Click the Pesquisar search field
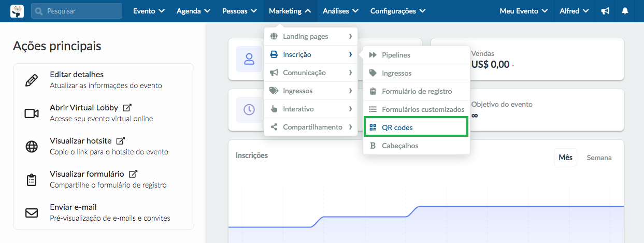The width and height of the screenshot is (644, 243). click(x=77, y=11)
